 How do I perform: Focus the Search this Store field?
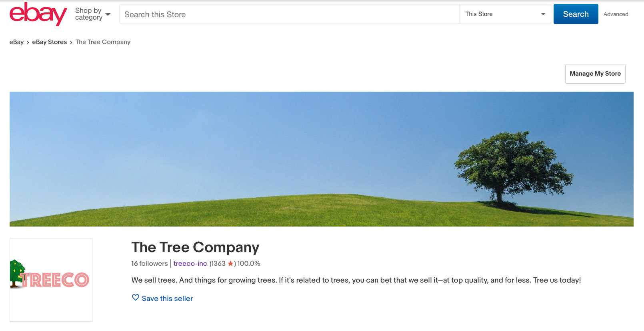pos(290,14)
